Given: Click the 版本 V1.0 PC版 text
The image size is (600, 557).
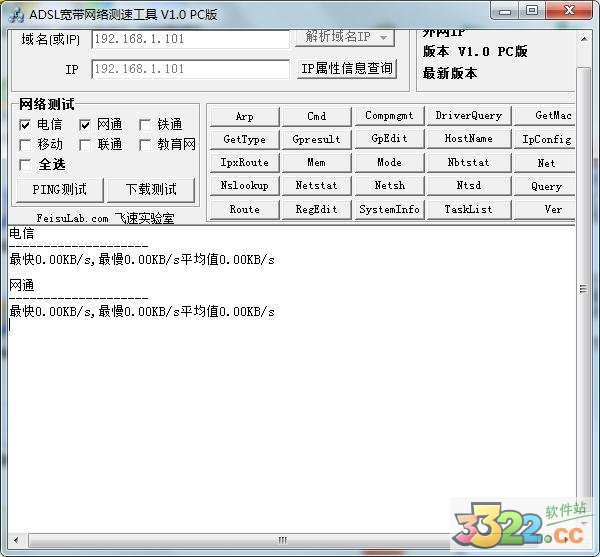Looking at the screenshot, I should click(x=475, y=51).
